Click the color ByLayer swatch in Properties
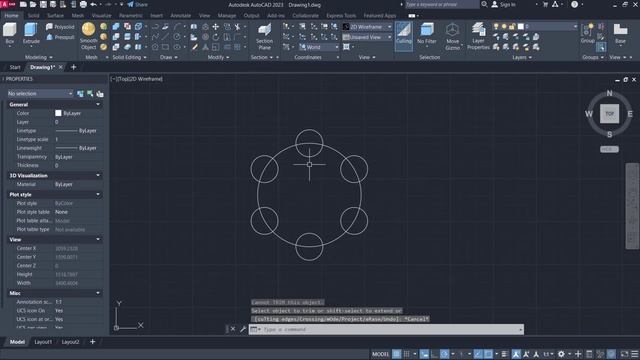Image resolution: width=640 pixels, height=360 pixels. pos(58,113)
